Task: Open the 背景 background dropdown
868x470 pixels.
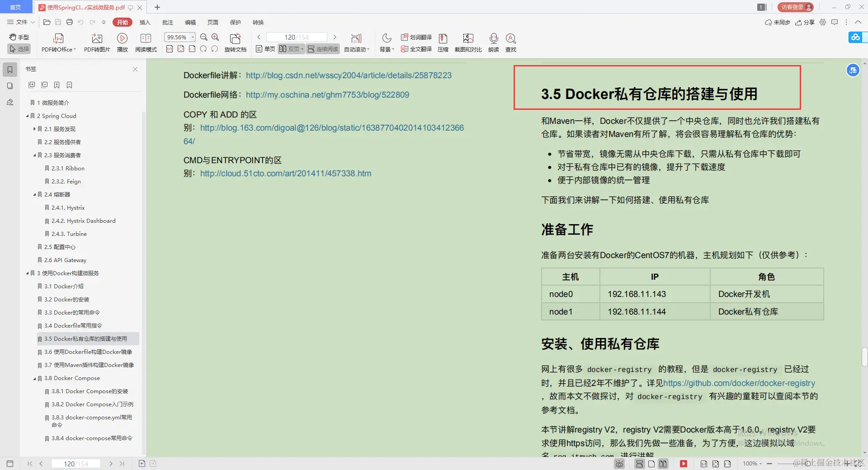Action: pos(387,43)
